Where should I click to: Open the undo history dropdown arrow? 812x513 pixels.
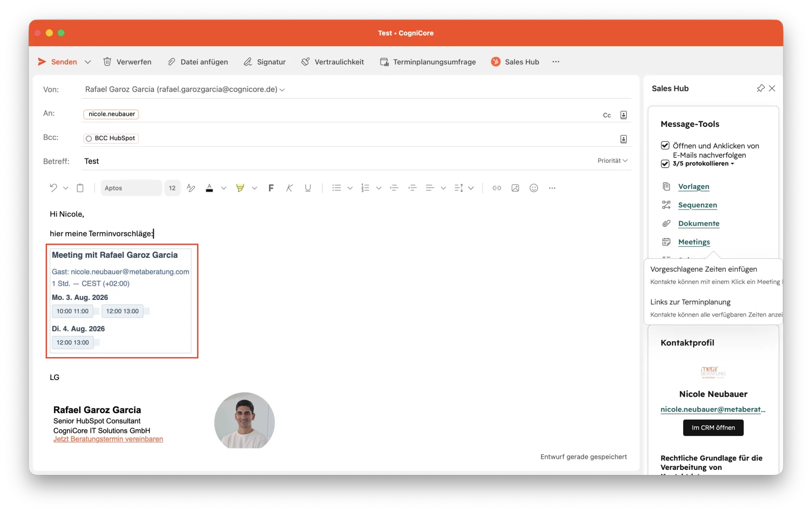[x=65, y=188]
